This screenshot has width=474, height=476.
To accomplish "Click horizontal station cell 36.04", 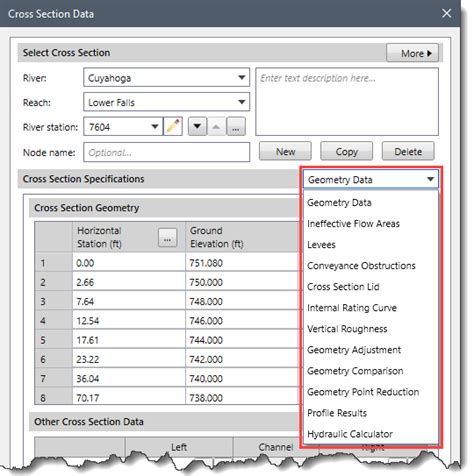I will pos(129,378).
